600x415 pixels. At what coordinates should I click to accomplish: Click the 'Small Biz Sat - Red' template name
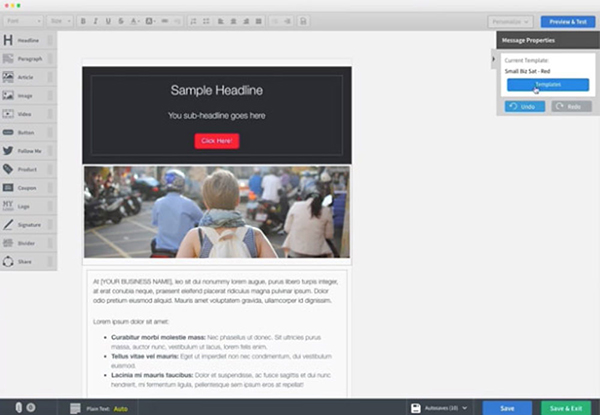[527, 71]
